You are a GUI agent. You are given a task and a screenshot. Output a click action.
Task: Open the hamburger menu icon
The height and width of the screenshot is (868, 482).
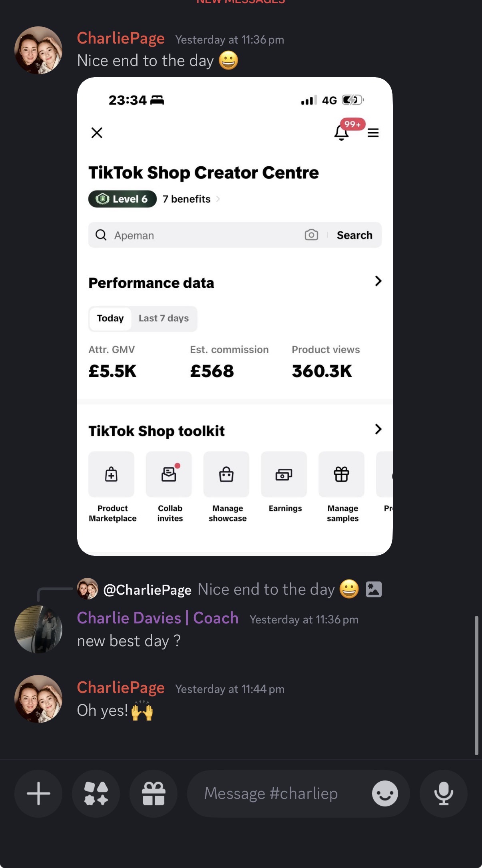point(373,133)
